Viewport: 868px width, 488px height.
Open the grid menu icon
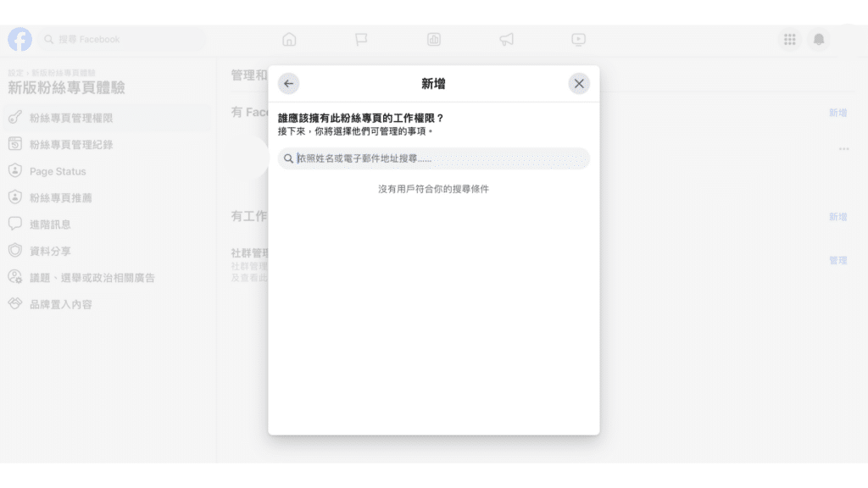(x=789, y=39)
